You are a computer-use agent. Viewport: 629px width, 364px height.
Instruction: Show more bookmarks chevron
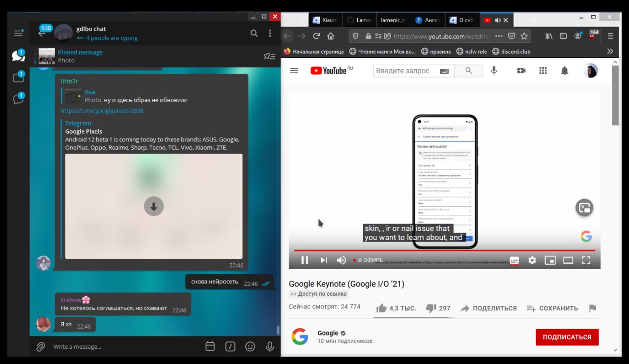pos(610,51)
